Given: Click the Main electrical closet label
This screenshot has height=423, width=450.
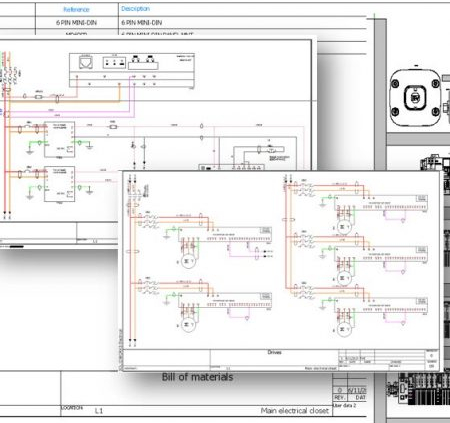Looking at the screenshot, I should [x=295, y=411].
